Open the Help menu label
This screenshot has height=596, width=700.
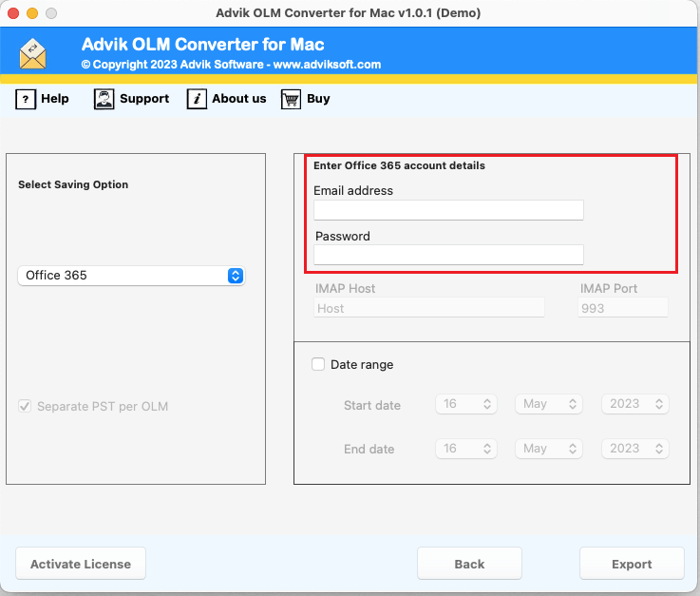[x=55, y=98]
